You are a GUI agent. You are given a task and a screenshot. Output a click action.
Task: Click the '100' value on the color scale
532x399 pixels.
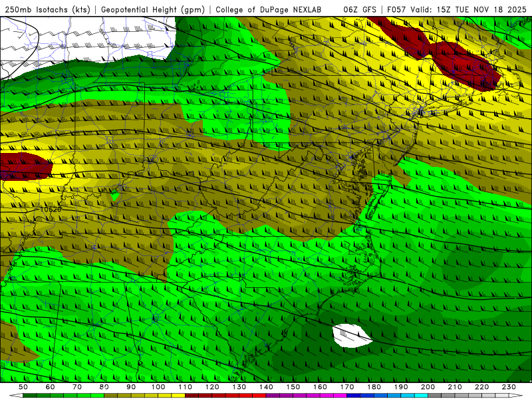[158, 387]
